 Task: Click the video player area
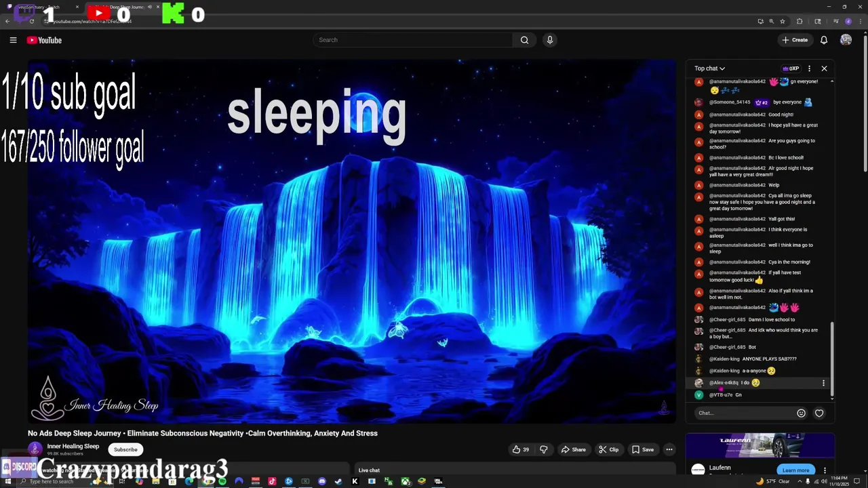pos(352,241)
